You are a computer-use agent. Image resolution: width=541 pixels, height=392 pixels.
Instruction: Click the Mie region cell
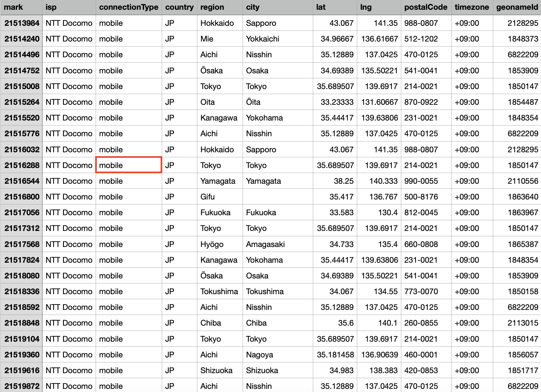tap(220, 39)
